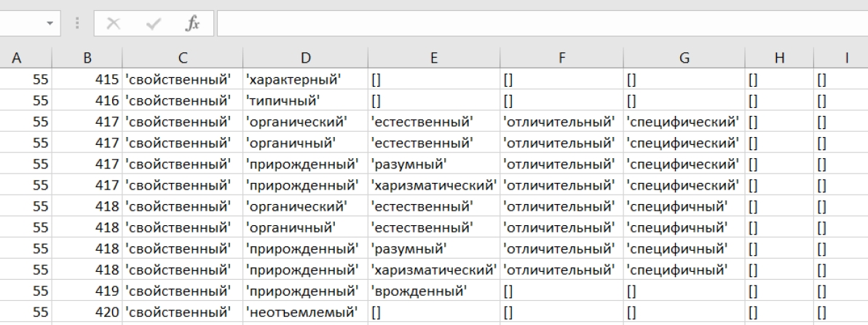The height and width of the screenshot is (325, 868).
Task: Click inside the formula bar input field
Action: 539,26
